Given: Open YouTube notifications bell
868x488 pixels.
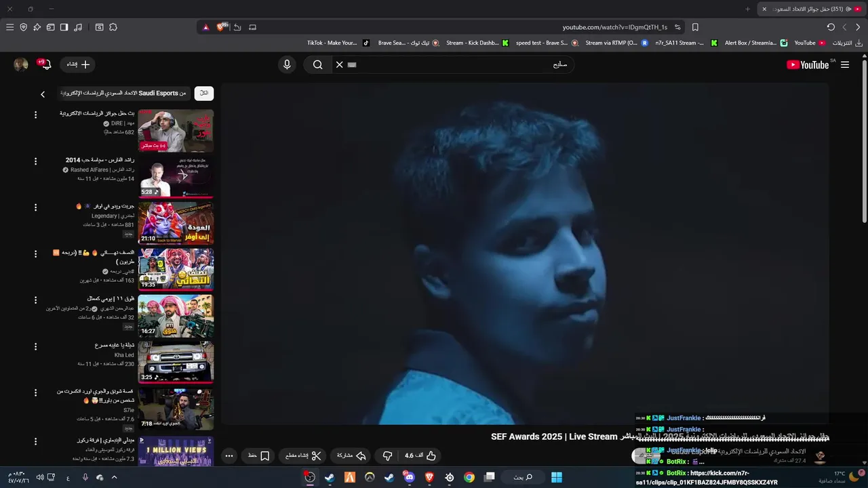Looking at the screenshot, I should tap(46, 64).
